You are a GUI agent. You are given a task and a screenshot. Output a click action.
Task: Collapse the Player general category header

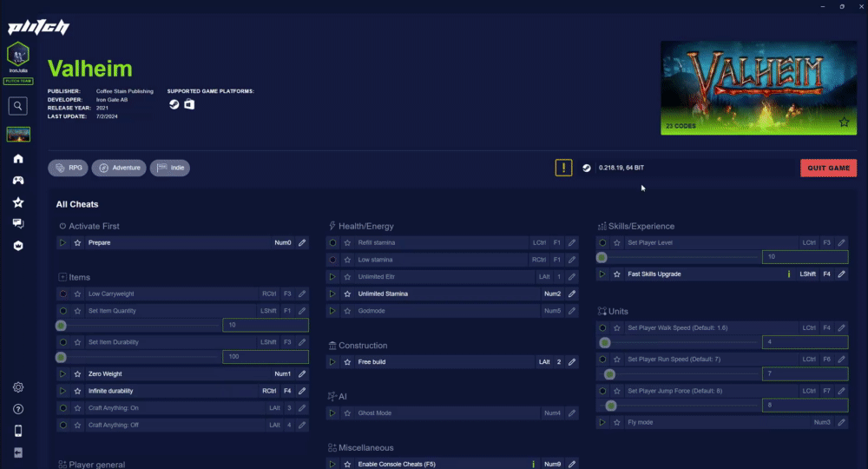(91, 464)
